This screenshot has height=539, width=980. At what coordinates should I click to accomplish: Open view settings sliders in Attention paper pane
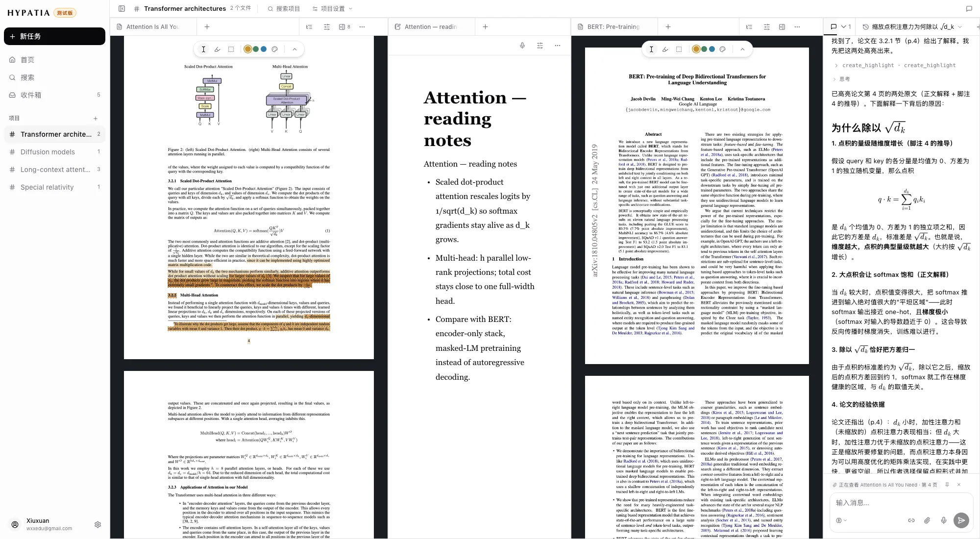pyautogui.click(x=327, y=27)
